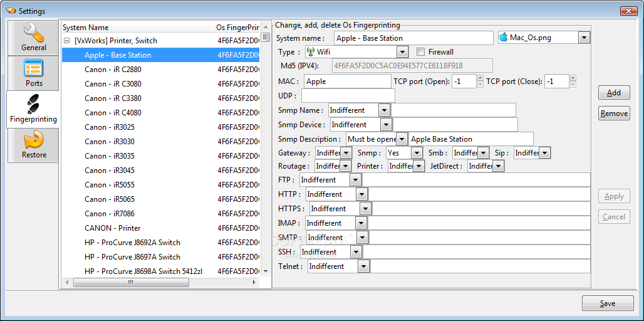Open the HTTPS condition dropdown
The width and height of the screenshot is (644, 321).
pyautogui.click(x=365, y=208)
